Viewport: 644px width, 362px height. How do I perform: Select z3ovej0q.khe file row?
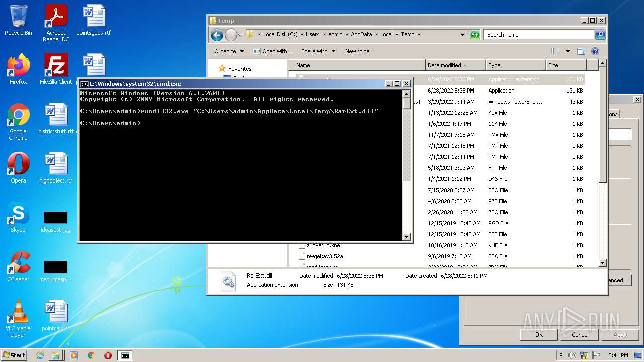[x=441, y=245]
